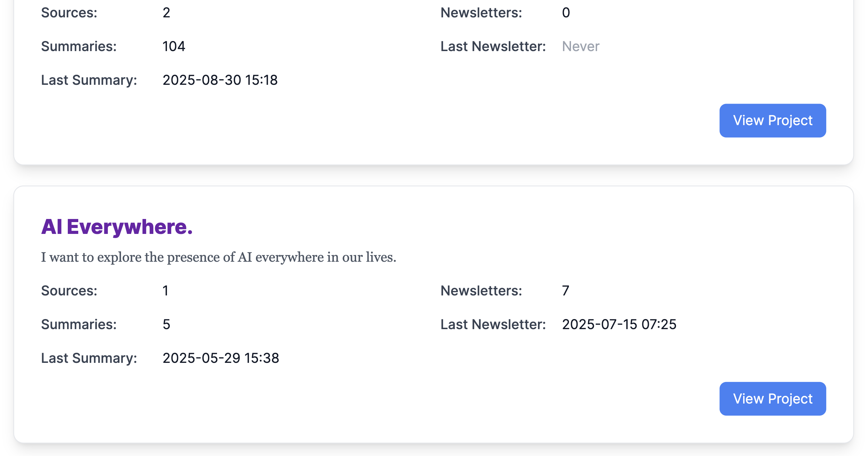The image size is (868, 456).
Task: Click Last Newsletter label in AI Everywhere card
Action: point(493,324)
